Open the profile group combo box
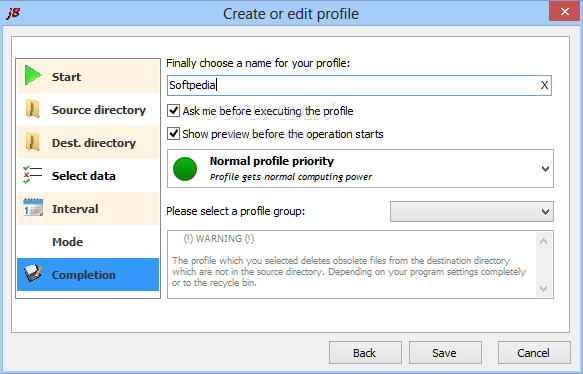Image resolution: width=583 pixels, height=374 pixels. point(472,212)
